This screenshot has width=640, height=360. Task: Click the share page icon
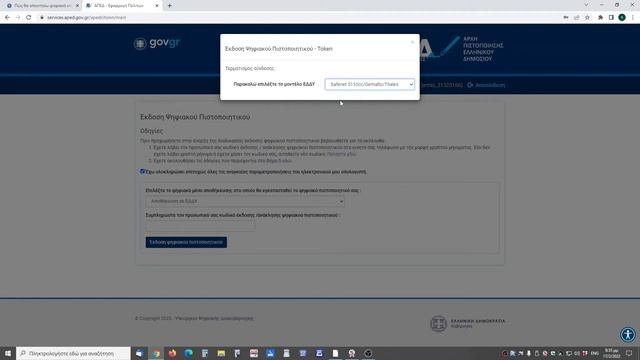click(577, 18)
